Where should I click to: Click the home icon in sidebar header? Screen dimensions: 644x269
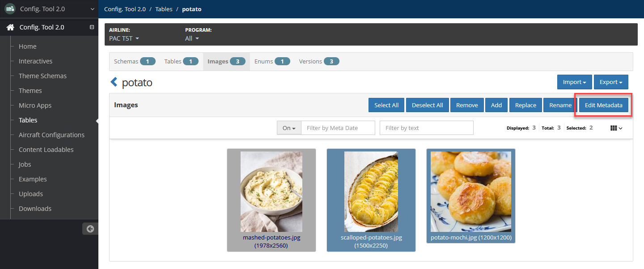pyautogui.click(x=10, y=27)
